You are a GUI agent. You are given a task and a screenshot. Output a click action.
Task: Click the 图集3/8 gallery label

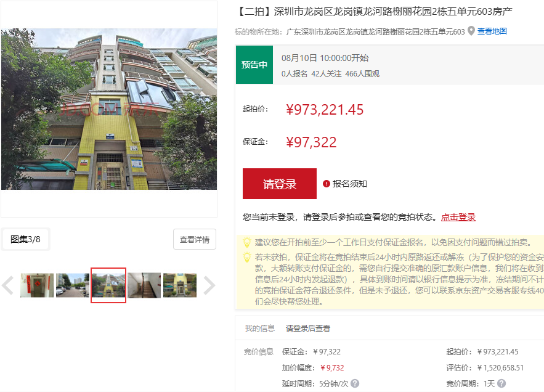25,239
